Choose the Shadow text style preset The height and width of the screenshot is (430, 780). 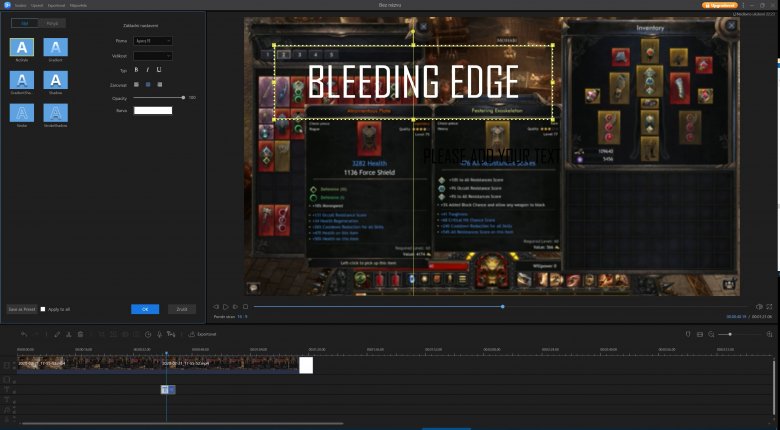click(56, 80)
